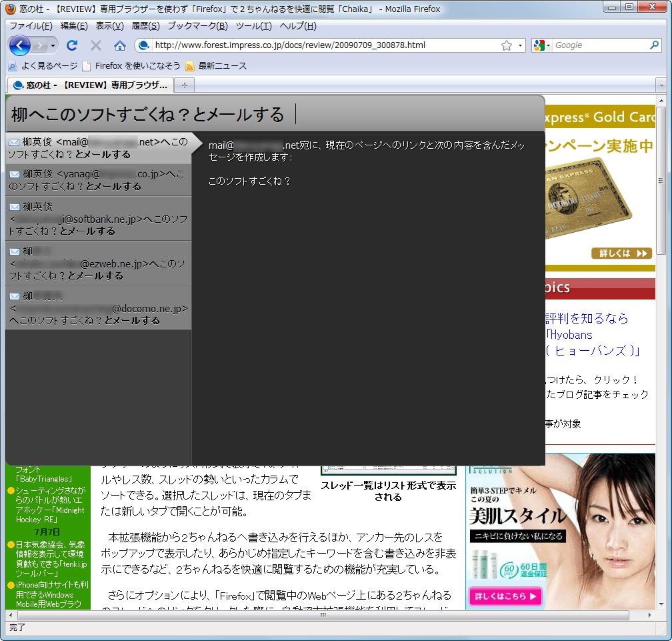The width and height of the screenshot is (672, 641).
Task: Click the 詳しくは gold card ad button
Action: 622,253
